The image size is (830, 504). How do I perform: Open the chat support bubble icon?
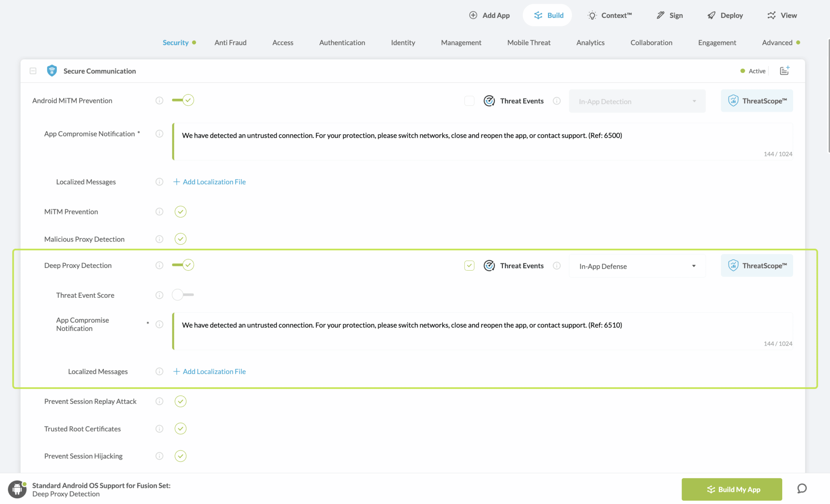pos(802,489)
